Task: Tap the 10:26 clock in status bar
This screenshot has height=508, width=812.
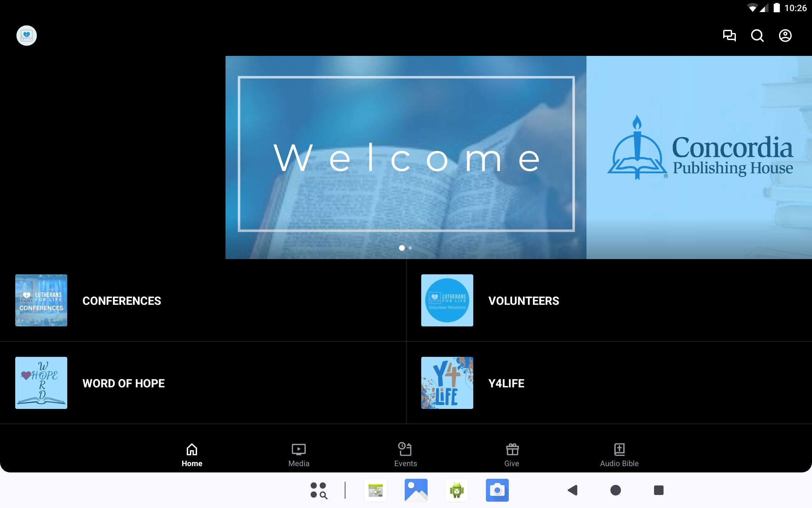Action: tap(796, 8)
